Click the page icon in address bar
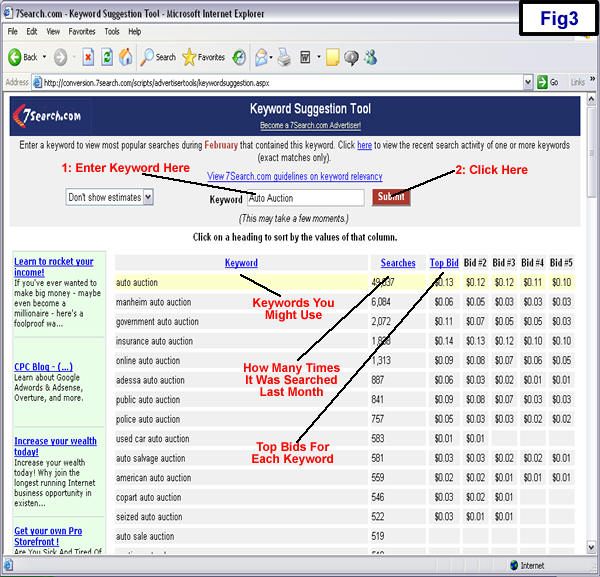Viewport: 600px width, 577px height. 37,82
